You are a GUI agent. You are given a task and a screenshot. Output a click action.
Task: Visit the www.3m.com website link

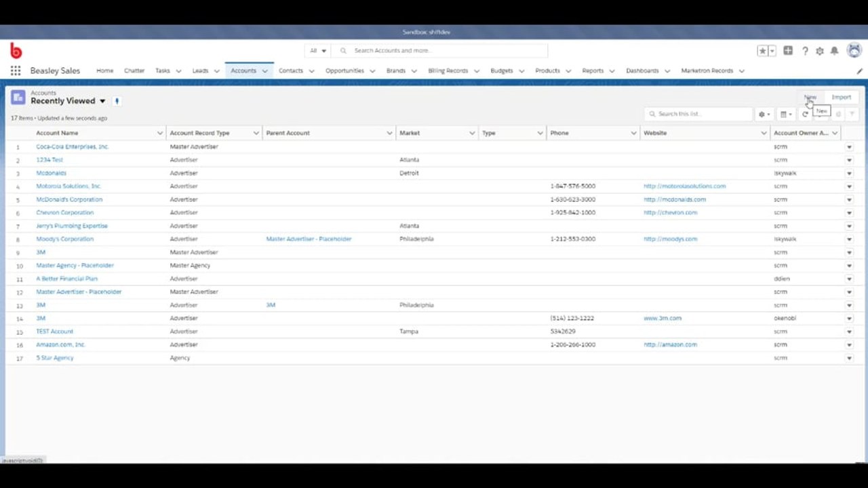click(663, 319)
